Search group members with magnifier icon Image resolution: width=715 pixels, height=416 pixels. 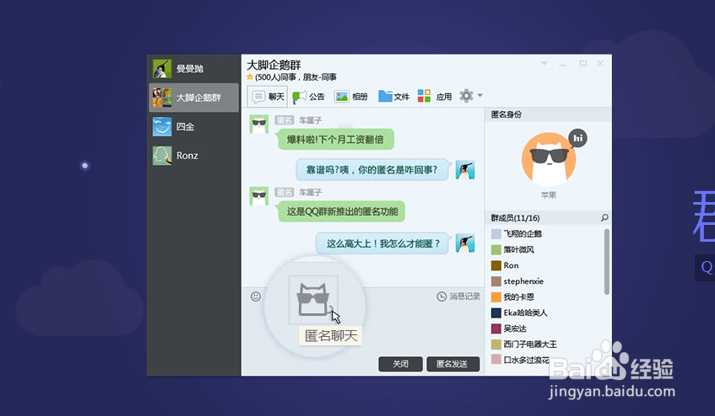click(605, 218)
